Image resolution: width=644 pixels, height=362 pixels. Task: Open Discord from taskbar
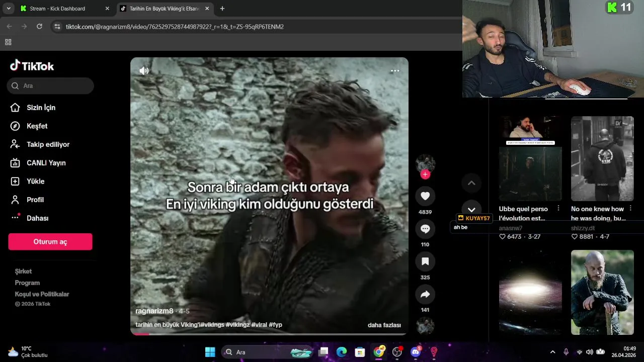coord(416,352)
